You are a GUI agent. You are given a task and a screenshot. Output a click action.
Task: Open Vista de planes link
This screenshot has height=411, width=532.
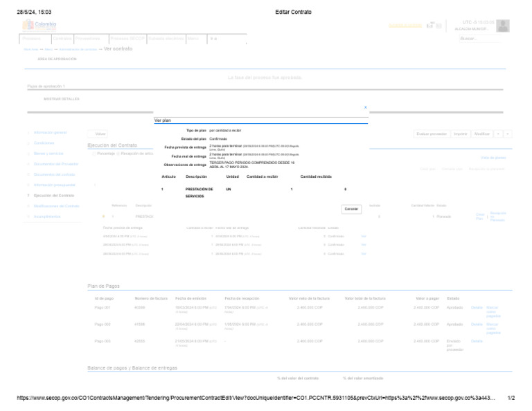(x=493, y=158)
